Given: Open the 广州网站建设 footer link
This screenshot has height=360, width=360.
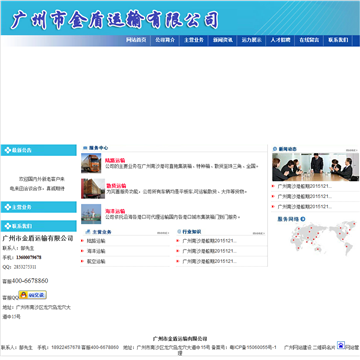Looking at the screenshot, I should pos(298,348).
